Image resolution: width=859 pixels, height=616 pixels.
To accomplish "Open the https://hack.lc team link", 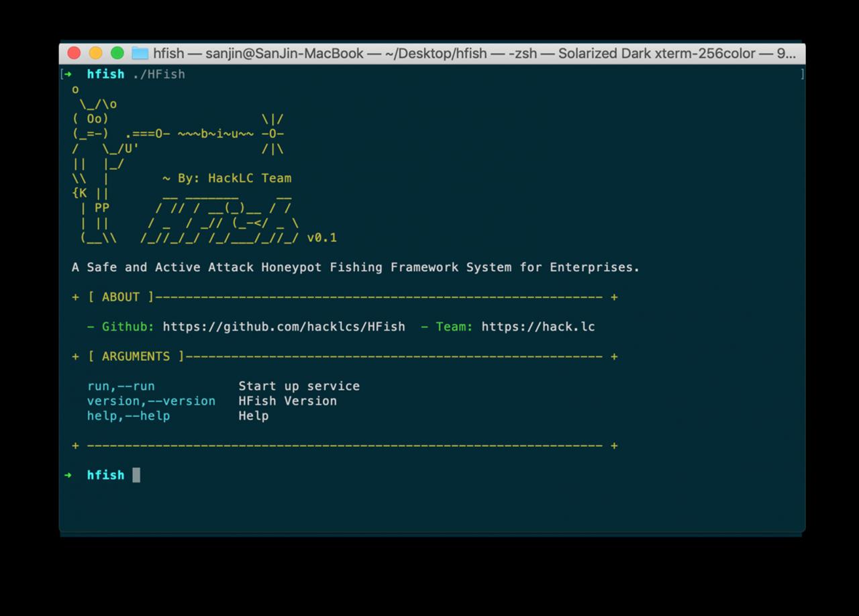I will click(x=538, y=327).
